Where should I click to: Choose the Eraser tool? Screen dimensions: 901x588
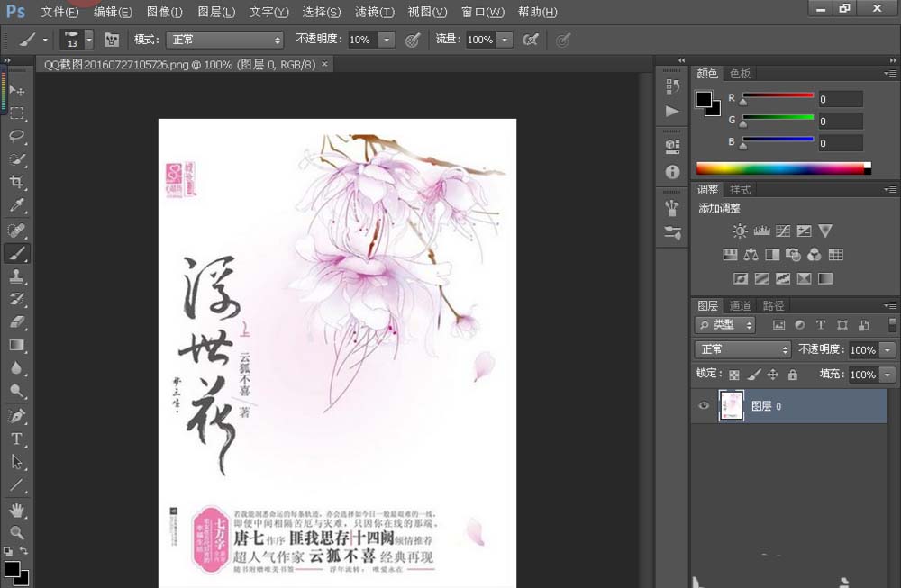[x=16, y=322]
